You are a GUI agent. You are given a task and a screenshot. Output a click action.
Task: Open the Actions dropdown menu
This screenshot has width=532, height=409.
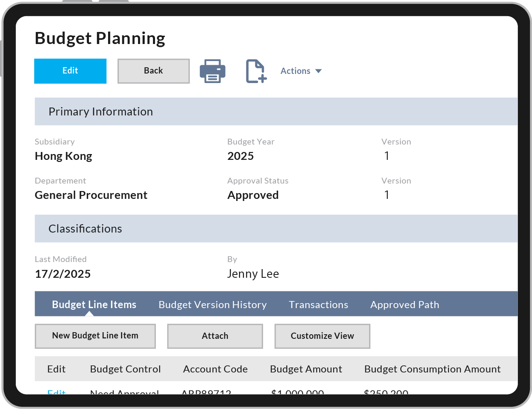[301, 71]
